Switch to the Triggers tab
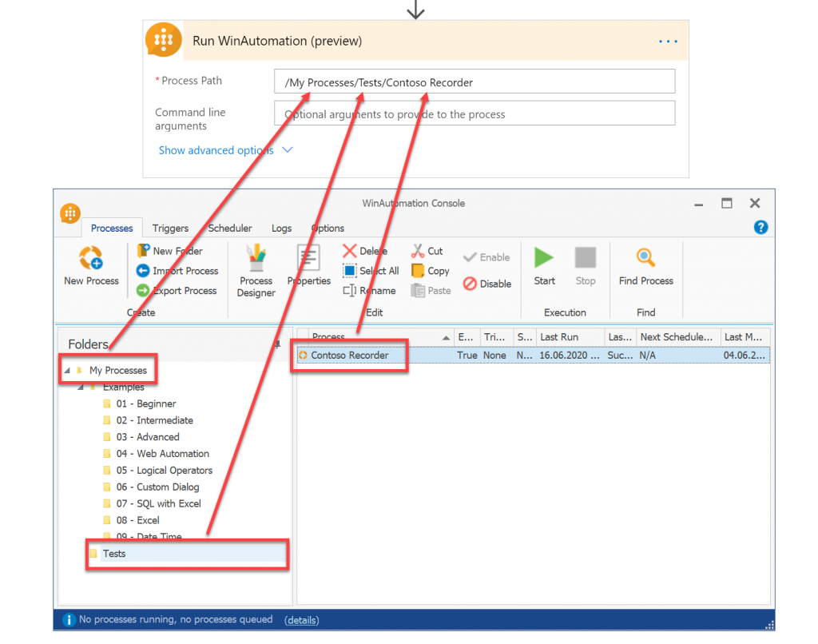The height and width of the screenshot is (644, 818). (x=170, y=228)
